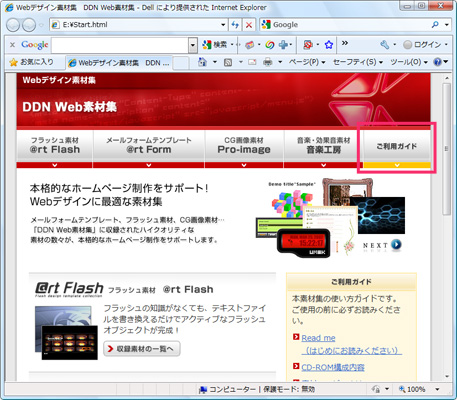The height and width of the screenshot is (400, 457).
Task: Open the ツール(O) menu
Action: pos(409,62)
